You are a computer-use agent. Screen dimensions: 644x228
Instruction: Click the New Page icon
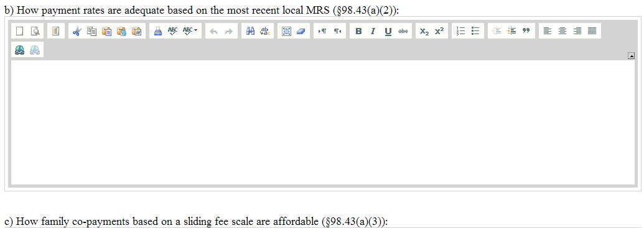(20, 31)
